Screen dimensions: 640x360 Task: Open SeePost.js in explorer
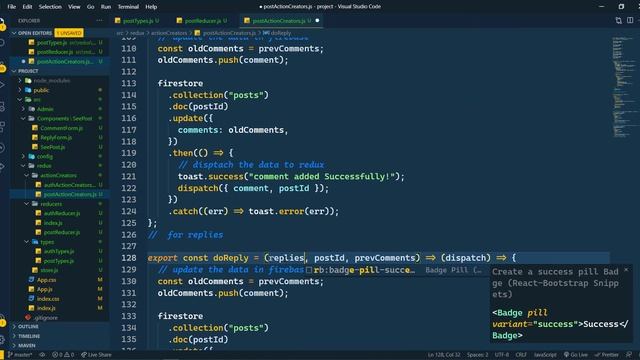click(53, 147)
